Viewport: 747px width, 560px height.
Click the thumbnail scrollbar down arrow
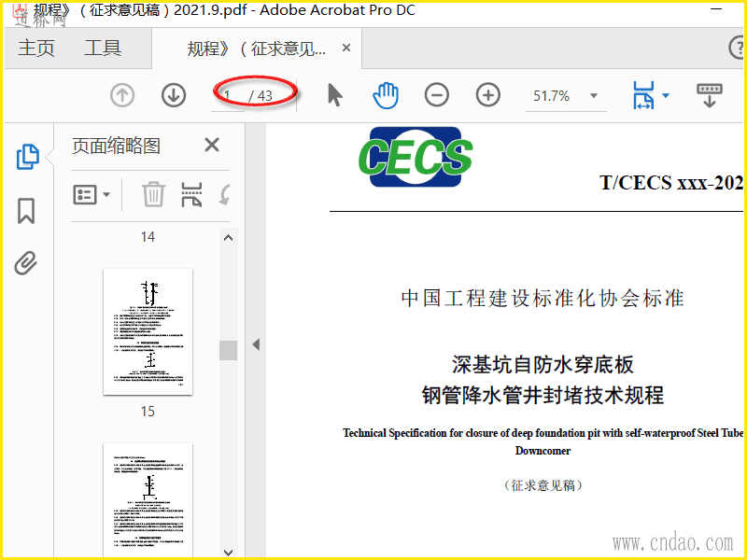228,553
